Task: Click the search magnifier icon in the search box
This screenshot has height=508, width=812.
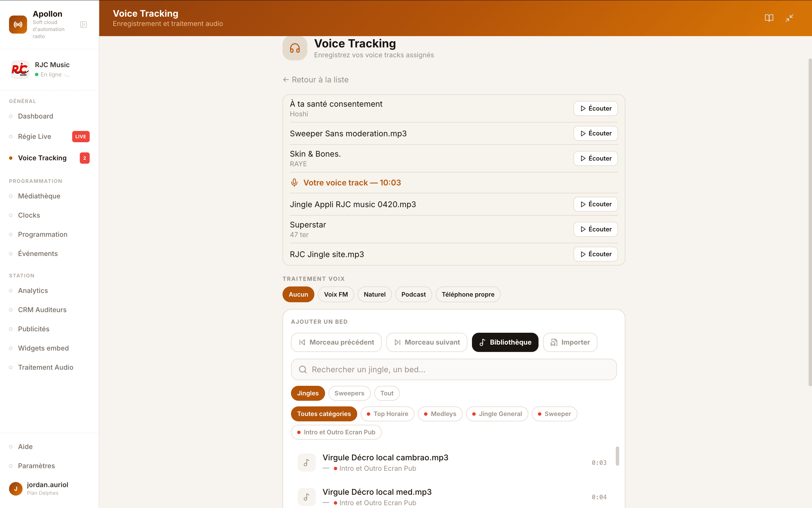Action: coord(303,370)
